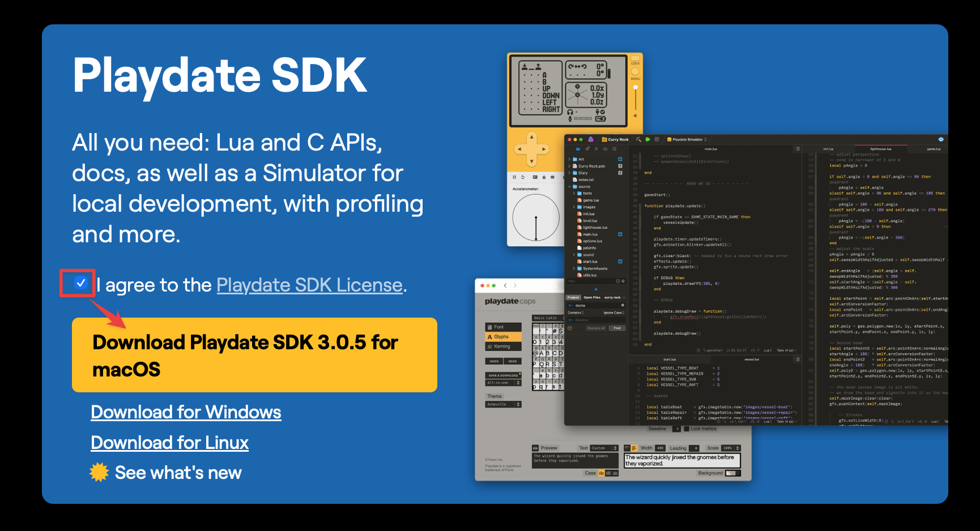Tap the D-pad right arrow in the simulator
Image resolution: width=980 pixels, height=531 pixels.
click(x=544, y=149)
